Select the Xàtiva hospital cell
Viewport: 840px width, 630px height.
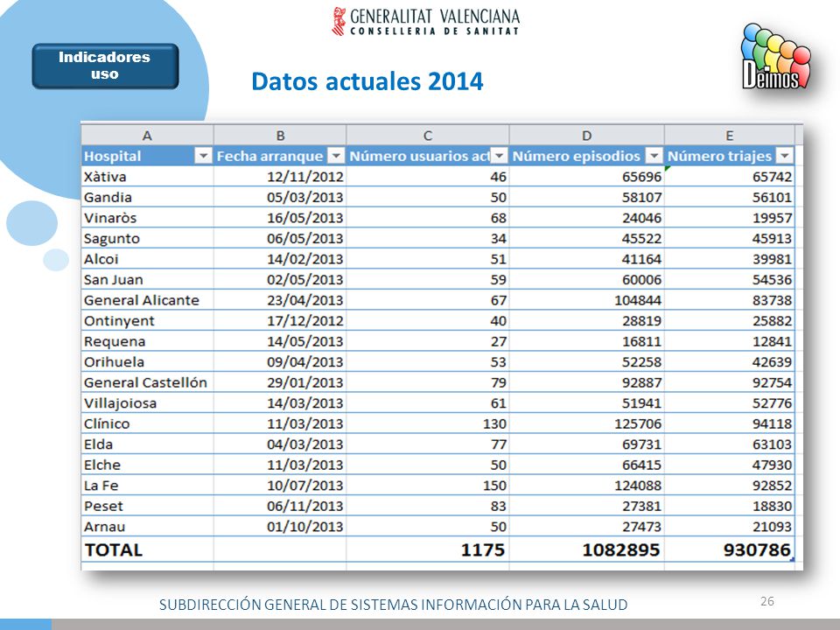pyautogui.click(x=147, y=176)
